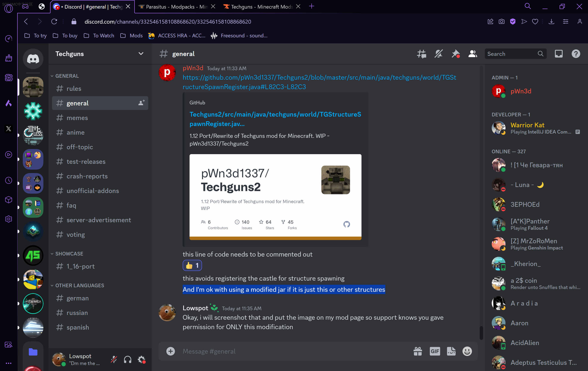This screenshot has height=371, width=588.
Task: Toggle the thumbs up reaction
Action: tap(192, 265)
